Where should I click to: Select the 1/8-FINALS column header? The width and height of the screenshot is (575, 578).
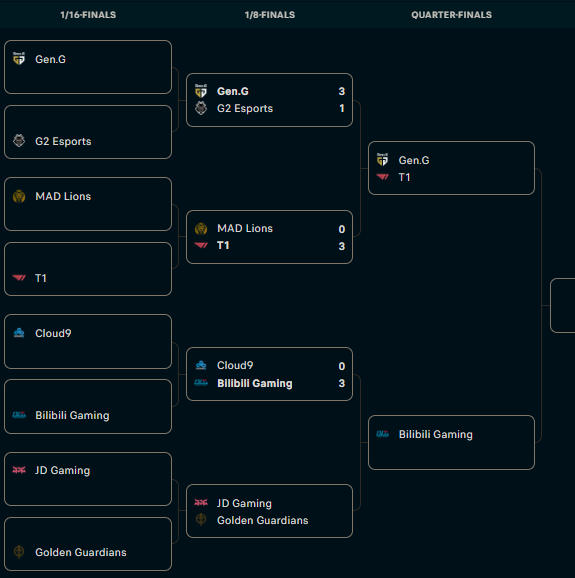coord(270,15)
